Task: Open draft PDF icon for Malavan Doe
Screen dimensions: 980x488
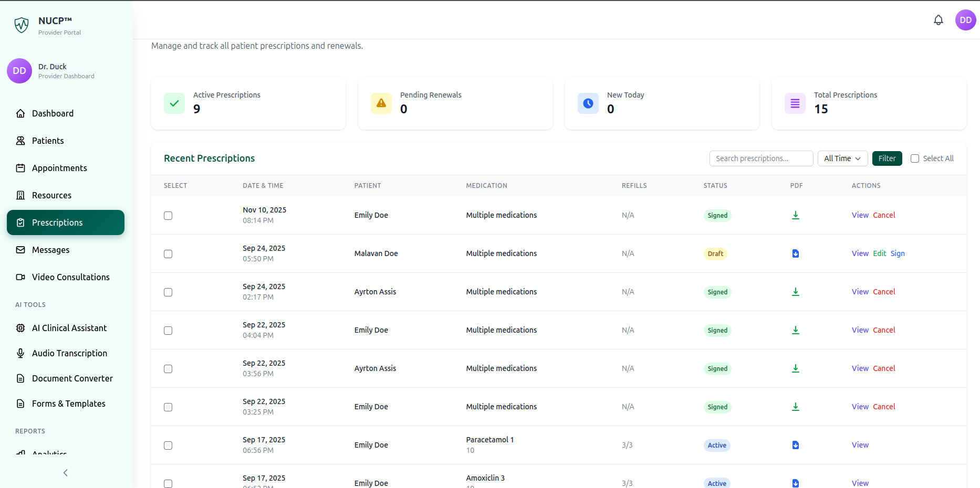Action: click(795, 253)
